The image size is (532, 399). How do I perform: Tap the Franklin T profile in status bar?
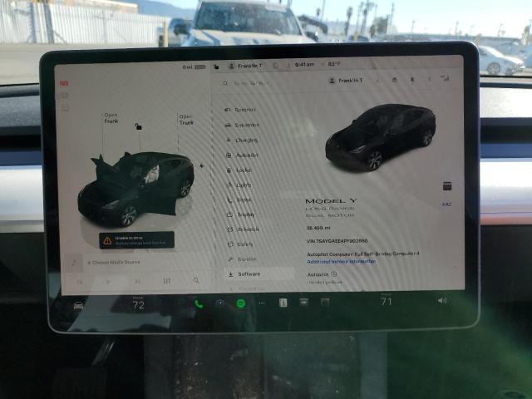click(x=246, y=66)
